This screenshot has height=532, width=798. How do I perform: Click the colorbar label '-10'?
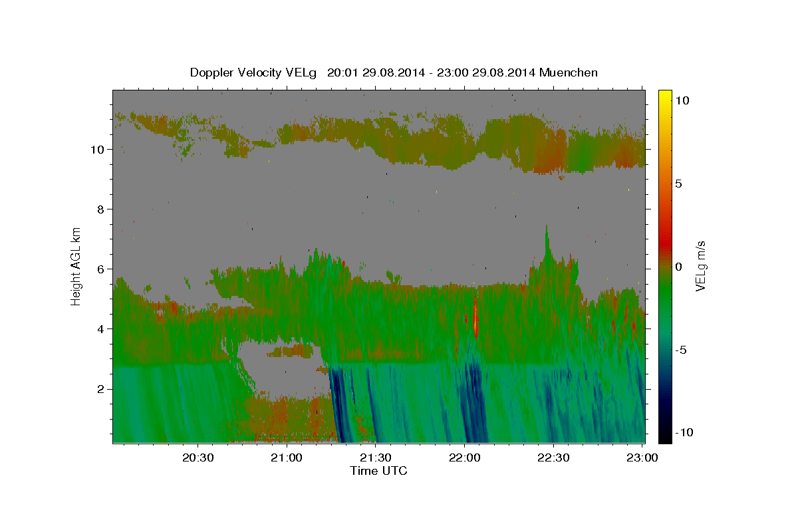(683, 433)
